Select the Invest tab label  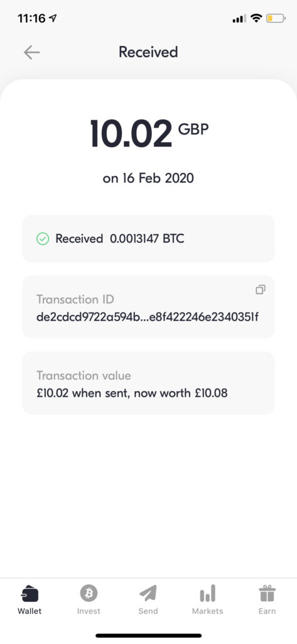click(x=89, y=611)
